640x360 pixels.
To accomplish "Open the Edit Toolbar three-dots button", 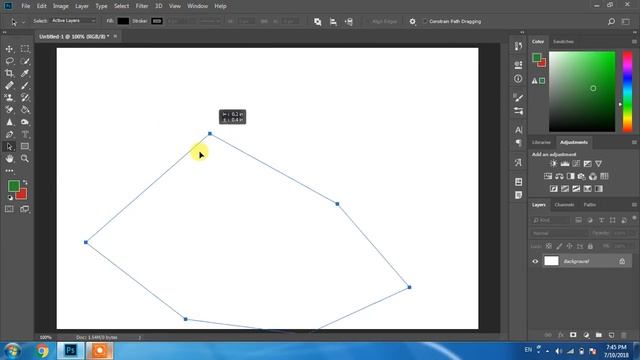I will (x=9, y=171).
